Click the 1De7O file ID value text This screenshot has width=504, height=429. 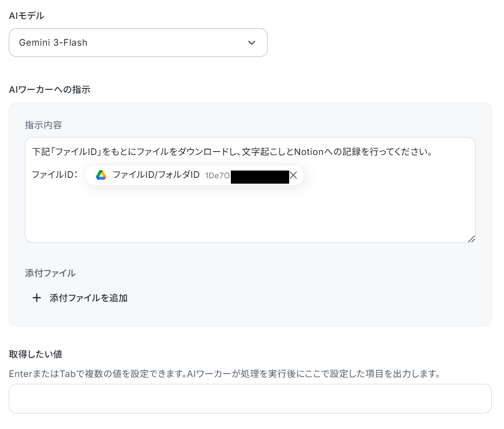click(217, 175)
